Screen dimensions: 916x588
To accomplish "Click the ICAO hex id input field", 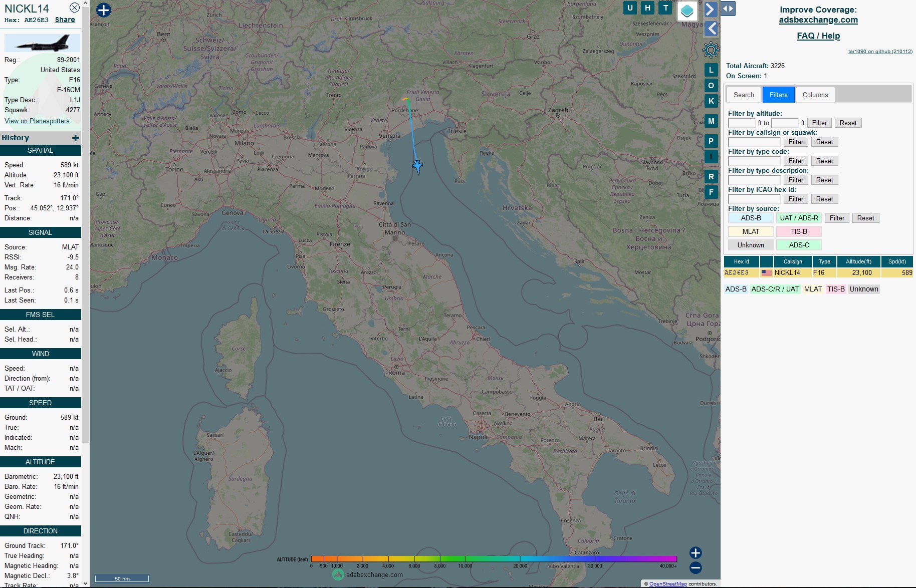I will (754, 199).
